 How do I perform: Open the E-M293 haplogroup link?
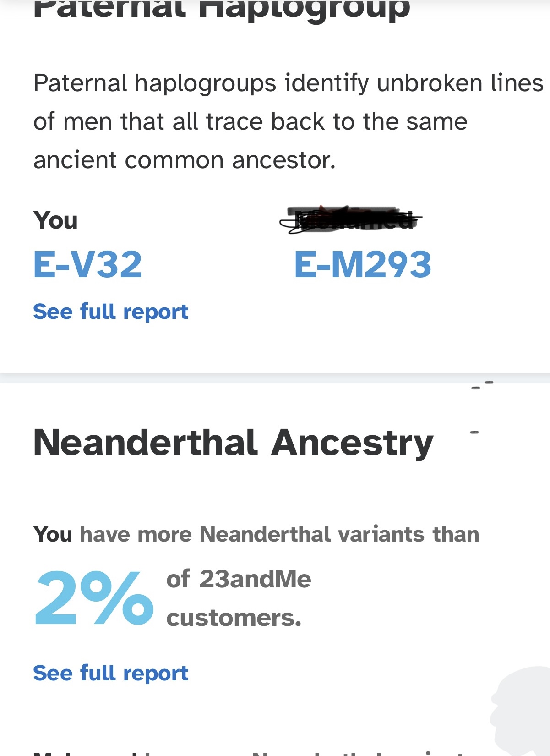coord(362,264)
